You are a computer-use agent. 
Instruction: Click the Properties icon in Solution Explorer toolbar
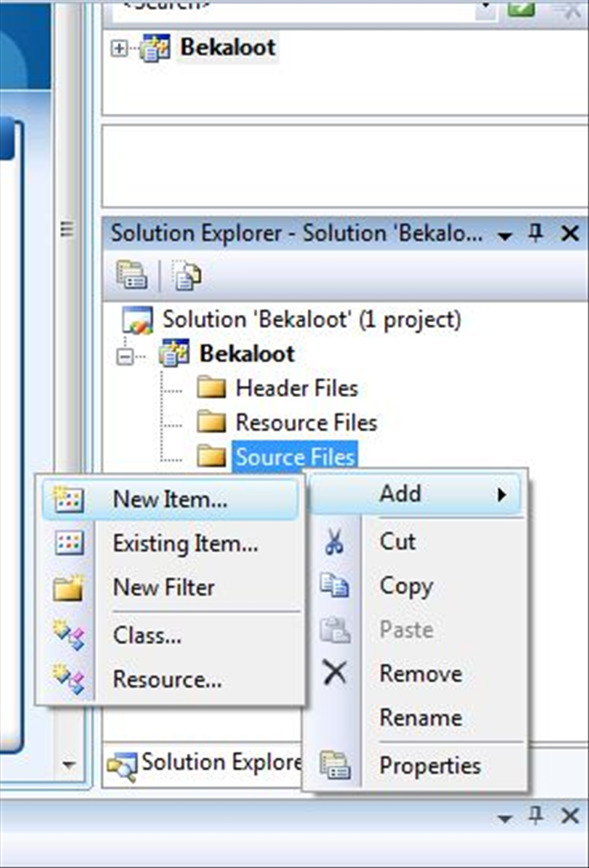(x=131, y=275)
